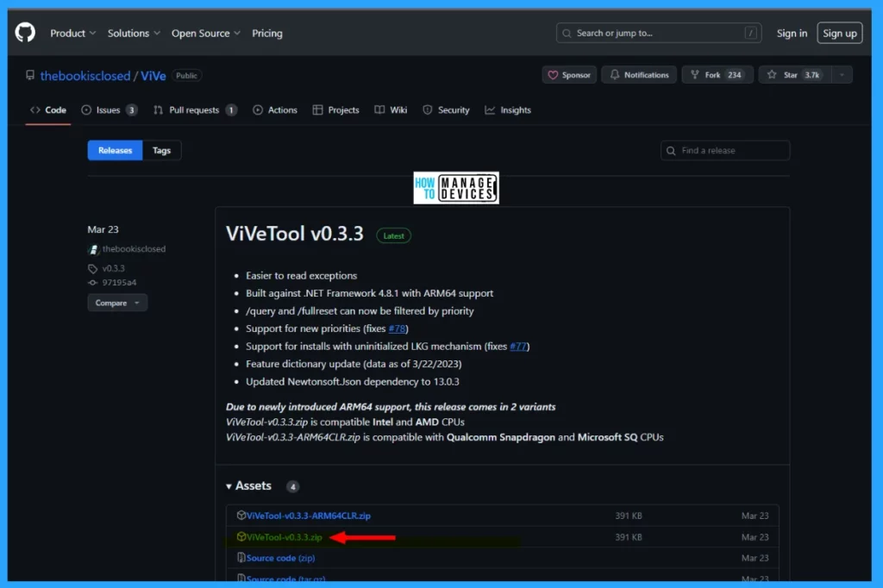This screenshot has height=588, width=883.
Task: Click the Notifications button
Action: pyautogui.click(x=639, y=75)
